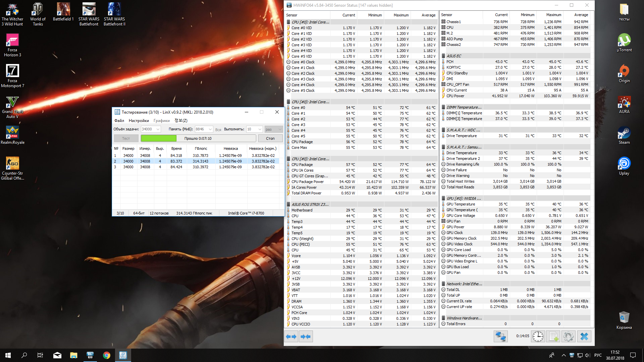The height and width of the screenshot is (362, 644).
Task: Click the blue X close sensors icon
Action: tap(584, 337)
